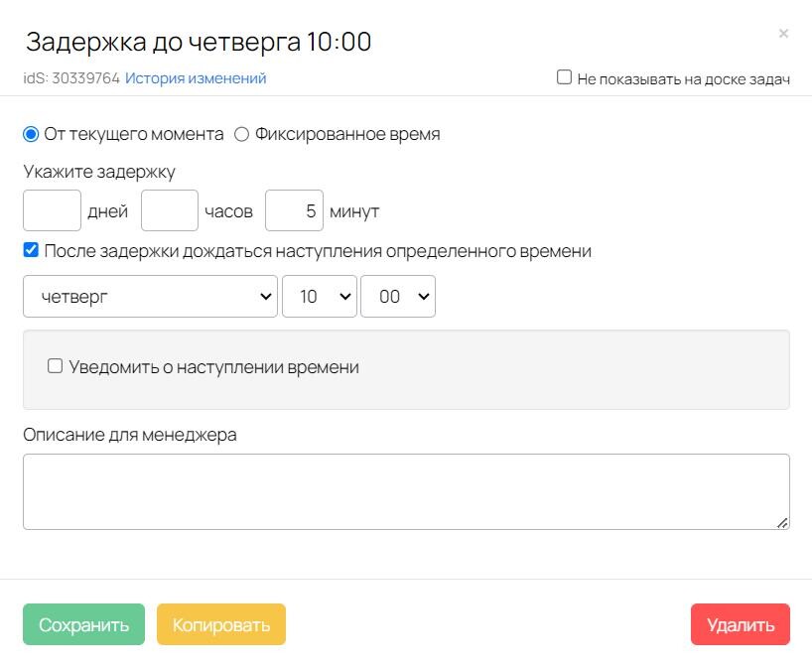Viewport: 812px width, 667px height.
Task: Click inside the Описание для менеджера textarea
Action: pos(406,491)
